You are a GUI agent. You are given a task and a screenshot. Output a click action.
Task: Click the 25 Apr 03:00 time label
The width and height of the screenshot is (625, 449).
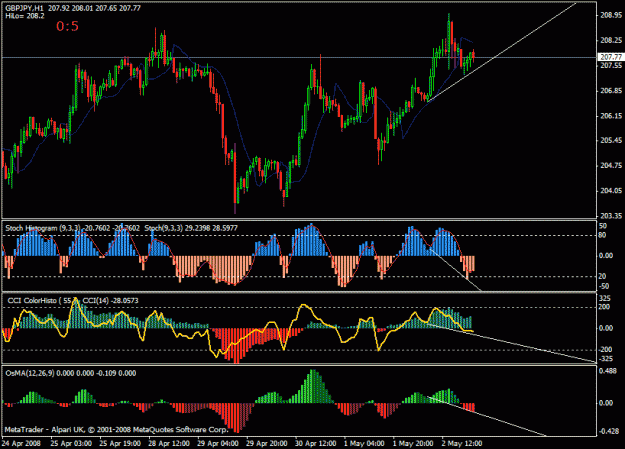pos(71,443)
